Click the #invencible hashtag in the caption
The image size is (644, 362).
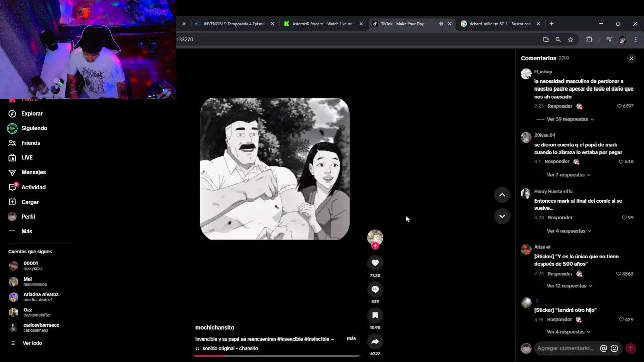click(x=290, y=339)
